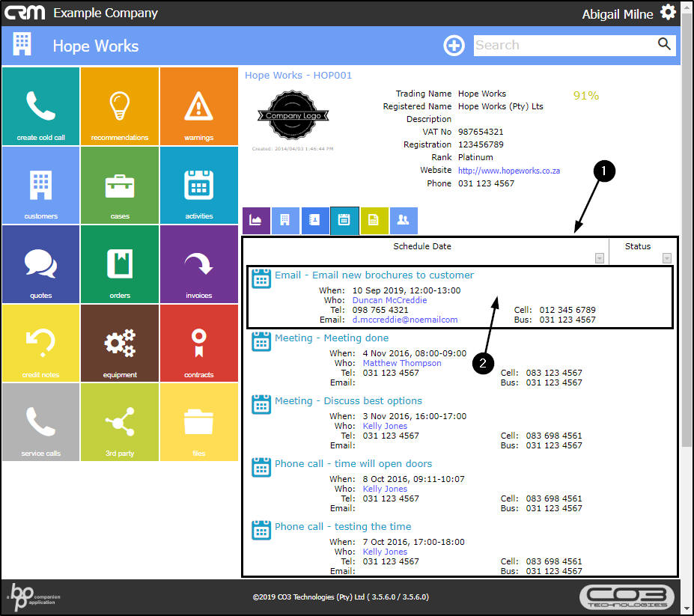Click the Company Logo image
The width and height of the screenshot is (694, 616).
point(293,115)
